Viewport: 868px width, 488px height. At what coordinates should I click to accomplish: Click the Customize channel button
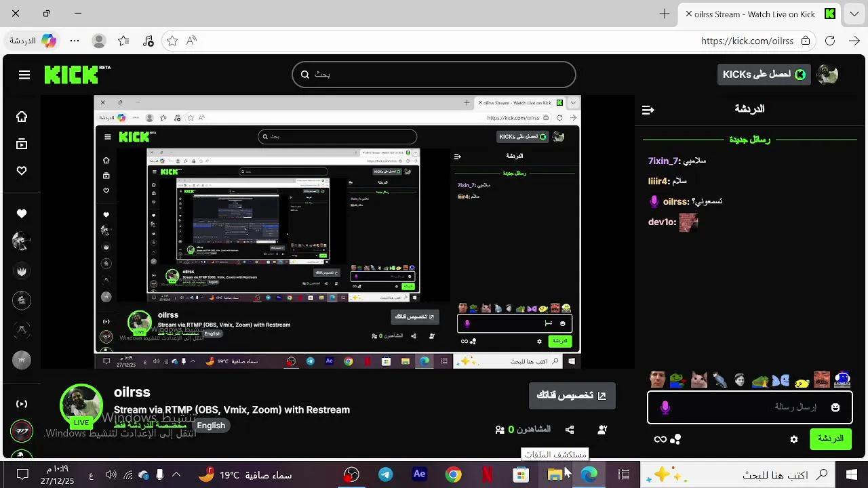pos(572,395)
